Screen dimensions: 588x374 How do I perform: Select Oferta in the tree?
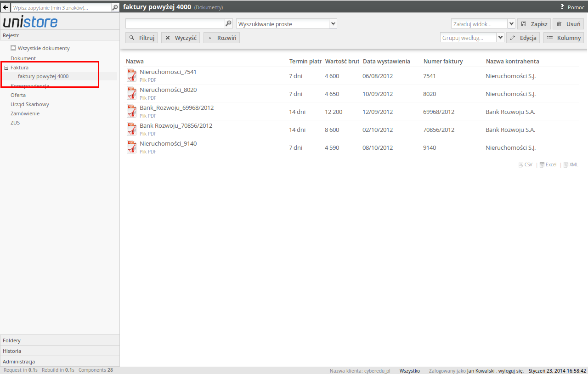coord(18,95)
